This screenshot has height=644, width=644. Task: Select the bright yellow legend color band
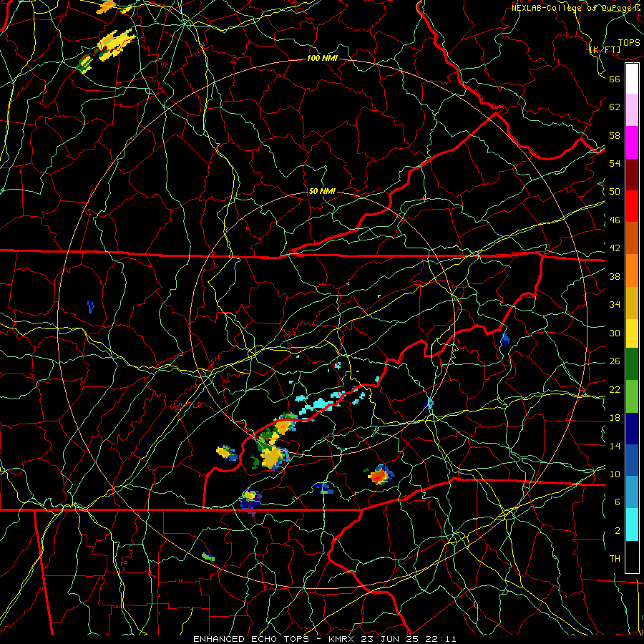point(632,333)
